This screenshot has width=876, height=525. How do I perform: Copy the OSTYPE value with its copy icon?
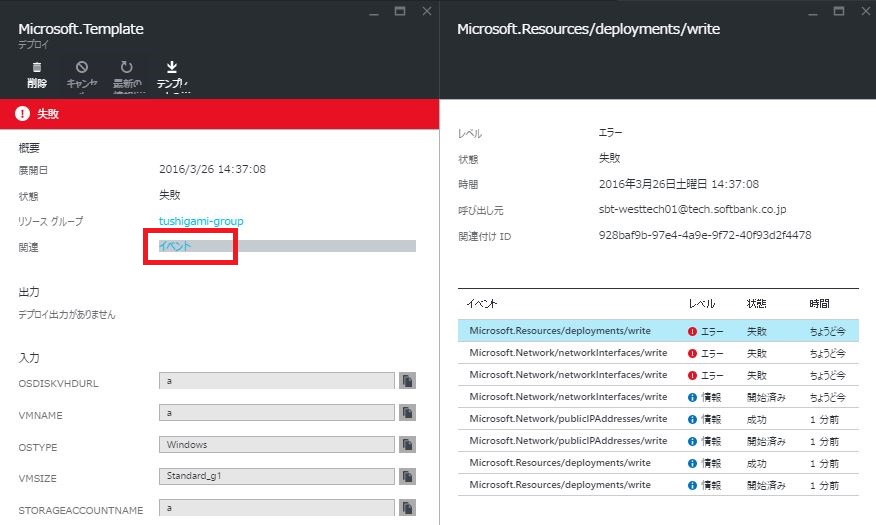[x=407, y=445]
